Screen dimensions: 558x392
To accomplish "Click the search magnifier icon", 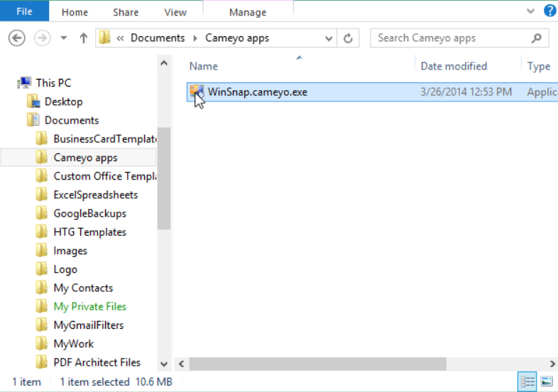I will click(x=537, y=38).
